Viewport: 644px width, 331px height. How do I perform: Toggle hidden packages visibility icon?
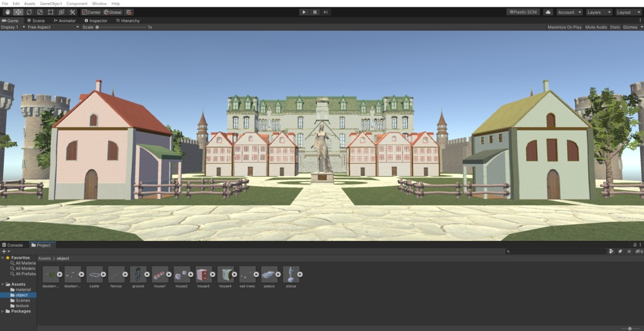[x=639, y=251]
